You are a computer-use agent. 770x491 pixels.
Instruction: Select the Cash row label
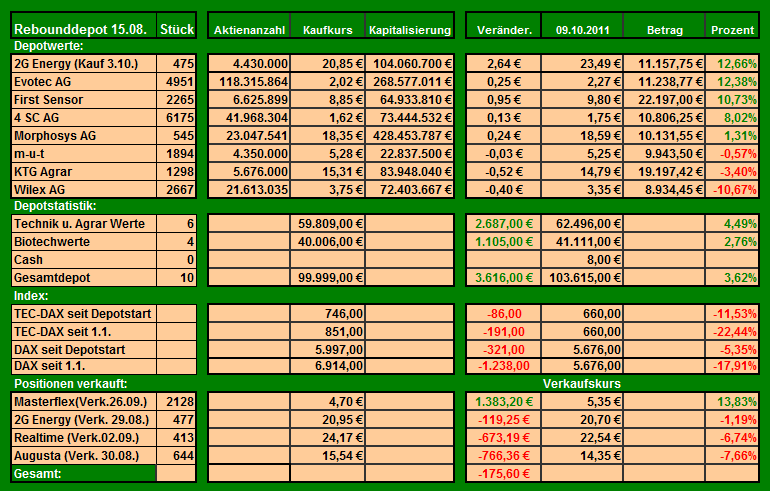tap(84, 260)
